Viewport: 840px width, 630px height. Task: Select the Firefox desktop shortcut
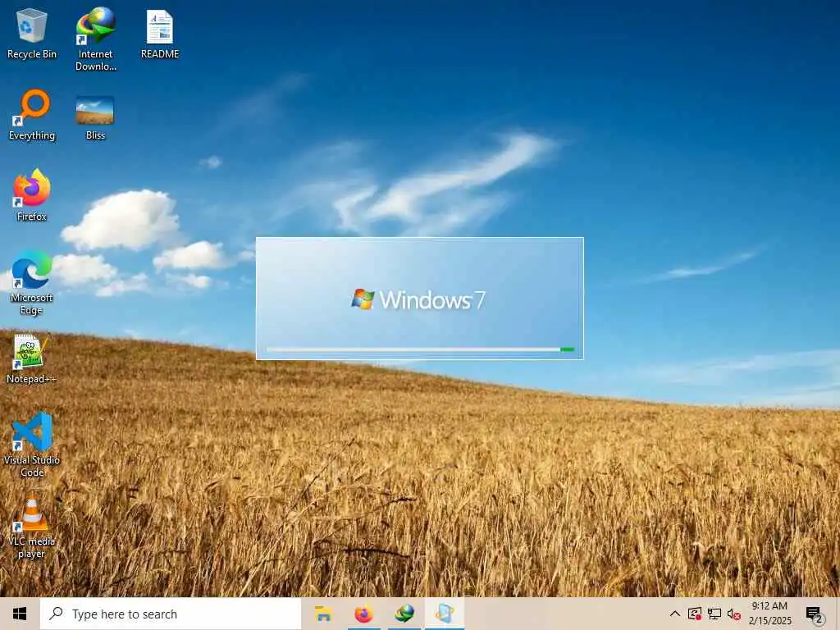(x=32, y=195)
